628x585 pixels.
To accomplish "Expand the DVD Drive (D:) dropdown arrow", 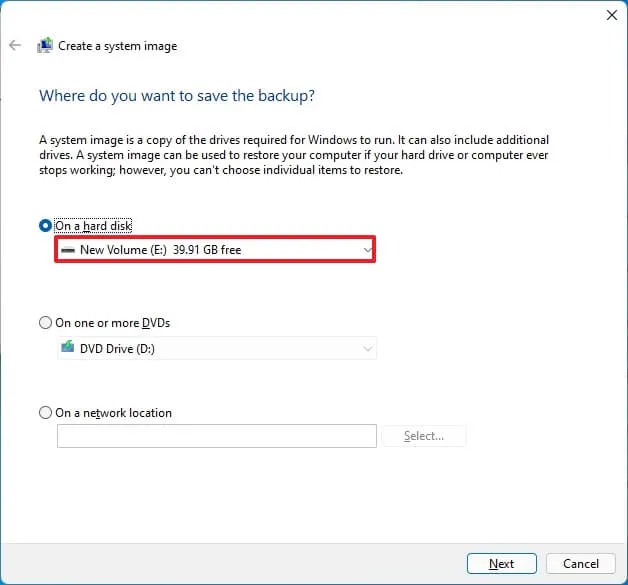I will (x=367, y=349).
